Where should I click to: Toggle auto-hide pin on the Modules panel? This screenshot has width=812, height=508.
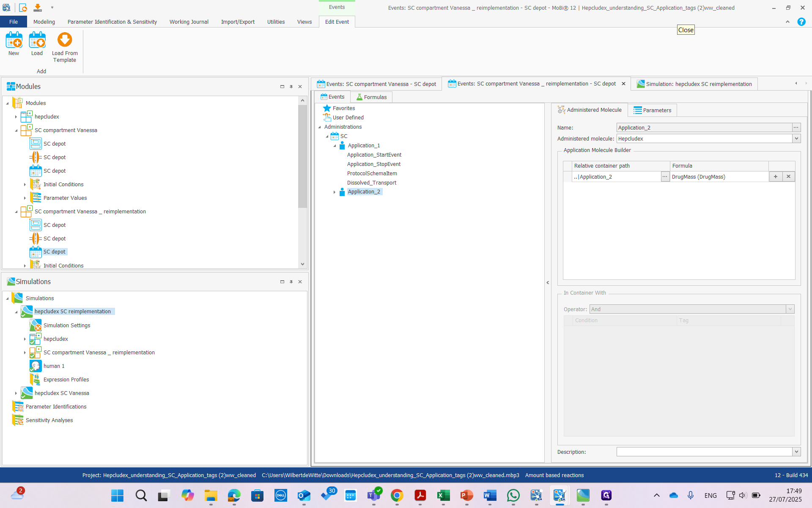tap(291, 86)
